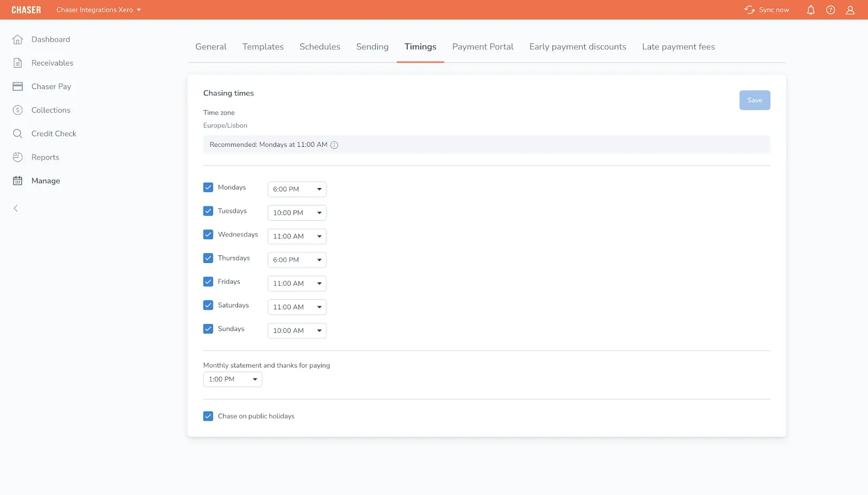Uncheck the Mondays checkbox
The image size is (868, 495).
pos(208,188)
